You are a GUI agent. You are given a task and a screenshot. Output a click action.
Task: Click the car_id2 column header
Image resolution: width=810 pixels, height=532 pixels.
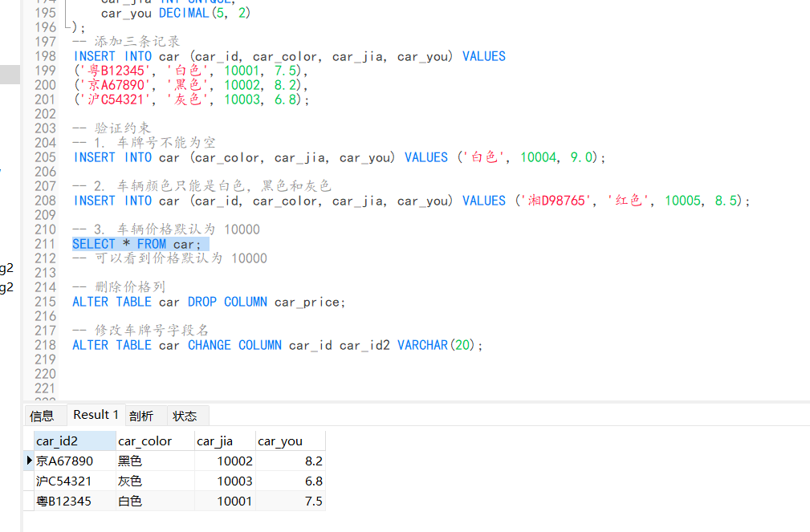pyautogui.click(x=75, y=441)
